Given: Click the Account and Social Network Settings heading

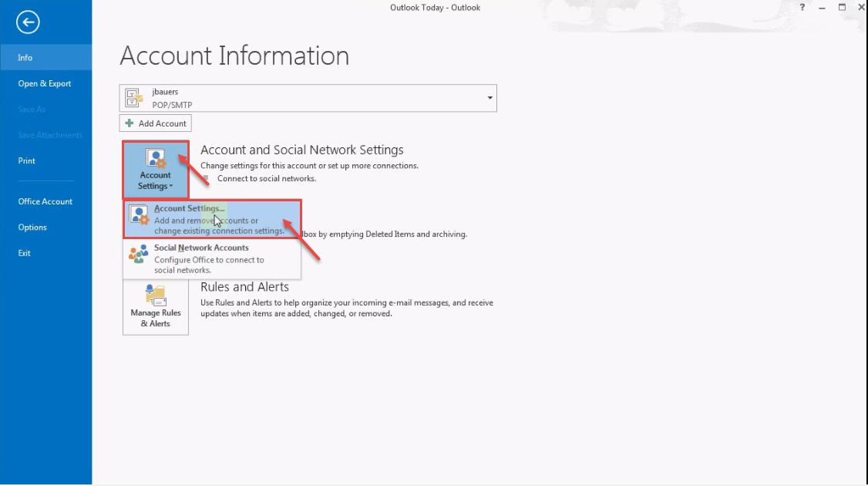Looking at the screenshot, I should coord(301,150).
